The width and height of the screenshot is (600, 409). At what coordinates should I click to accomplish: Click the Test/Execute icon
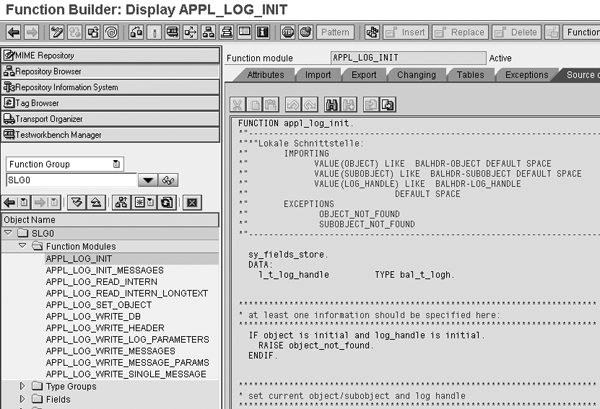pyautogui.click(x=173, y=32)
